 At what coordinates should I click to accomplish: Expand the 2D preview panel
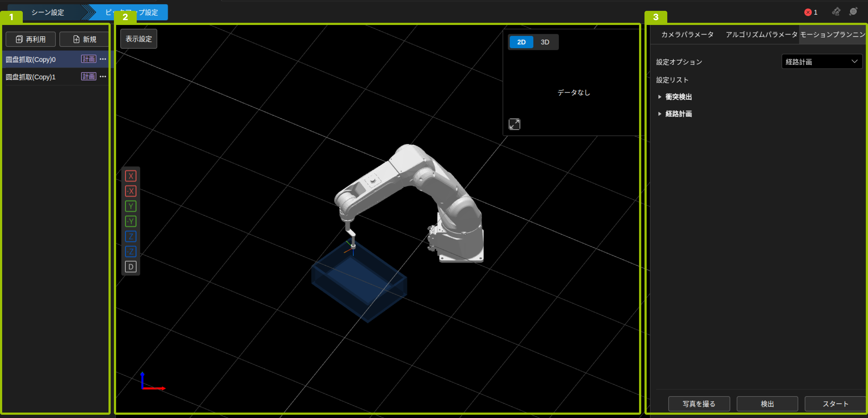pyautogui.click(x=514, y=124)
